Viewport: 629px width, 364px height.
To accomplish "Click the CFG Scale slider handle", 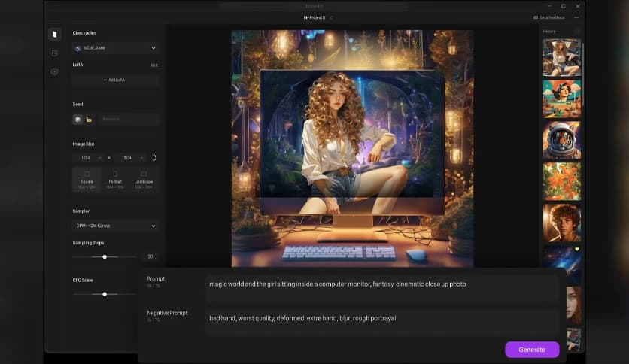I will [105, 294].
